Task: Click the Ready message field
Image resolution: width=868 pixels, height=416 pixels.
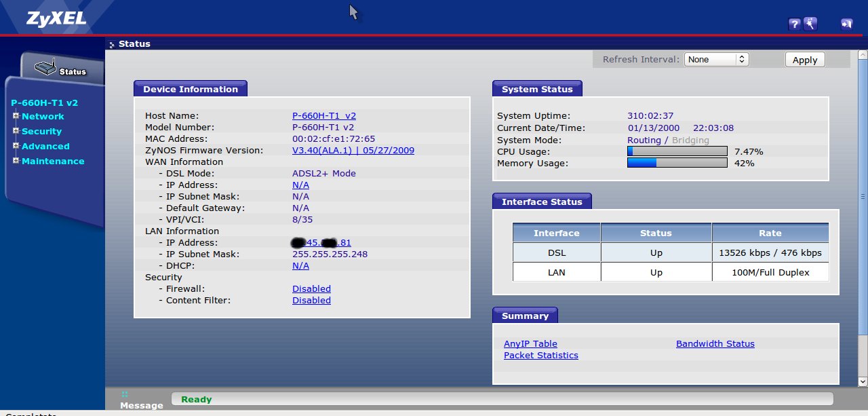Action: tap(502, 399)
